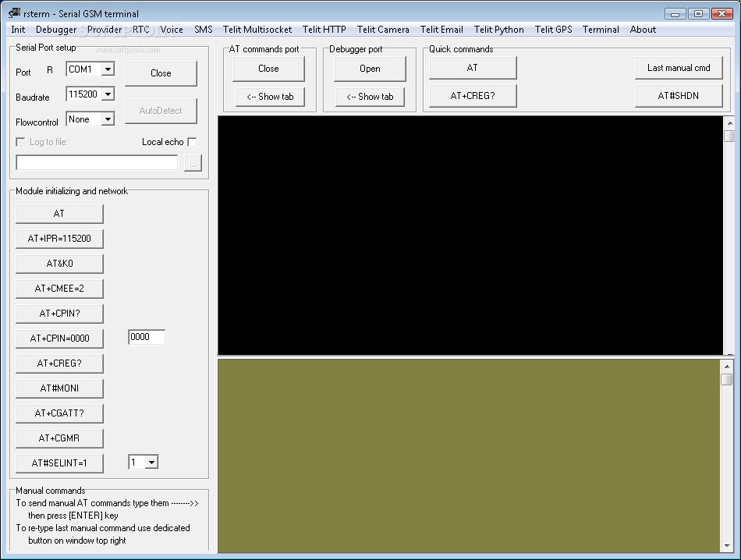This screenshot has height=560, width=741.
Task: Send the AT+CMEE=2 command
Action: 59,289
